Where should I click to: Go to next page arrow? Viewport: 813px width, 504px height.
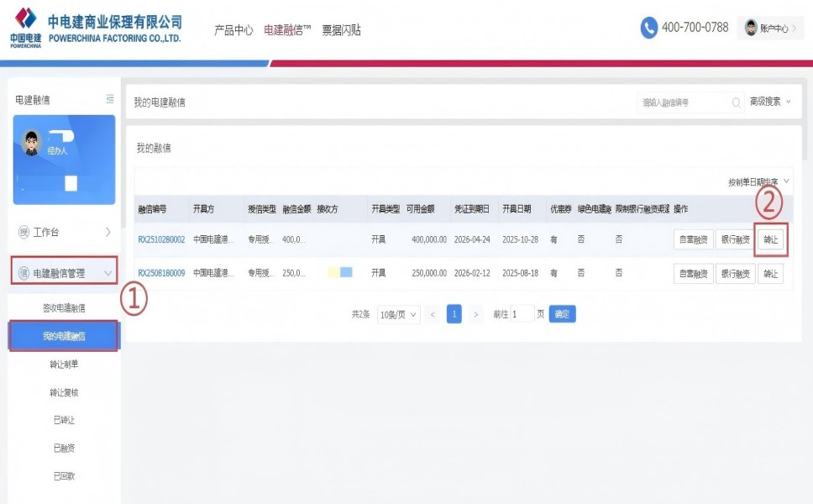[x=475, y=314]
